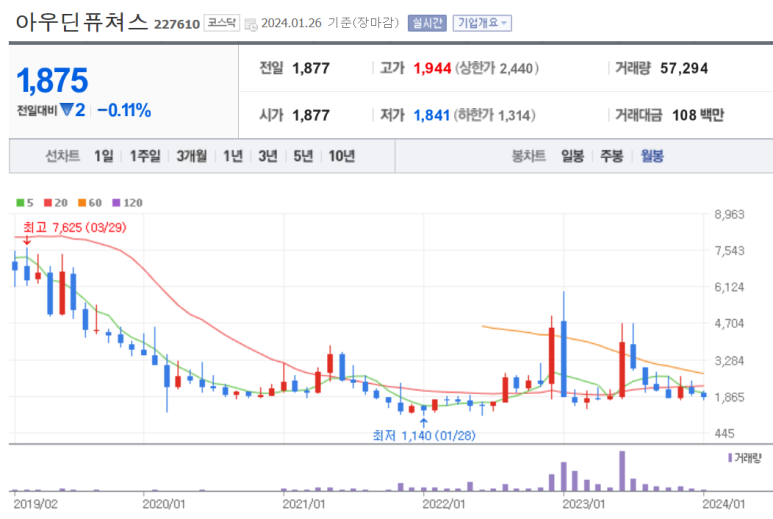
Task: Select the 1년 line chart tab
Action: [x=233, y=156]
